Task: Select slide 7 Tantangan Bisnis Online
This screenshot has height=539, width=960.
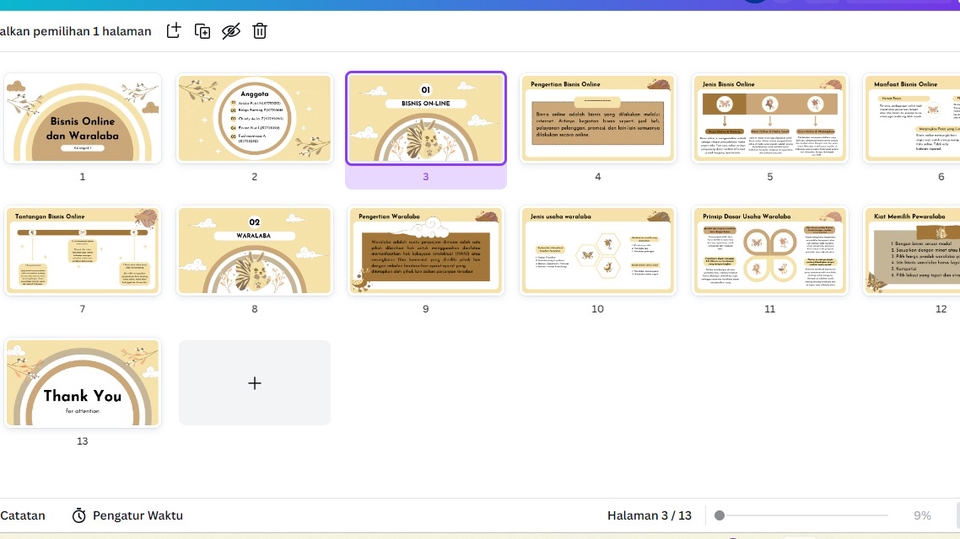Action: pos(83,251)
